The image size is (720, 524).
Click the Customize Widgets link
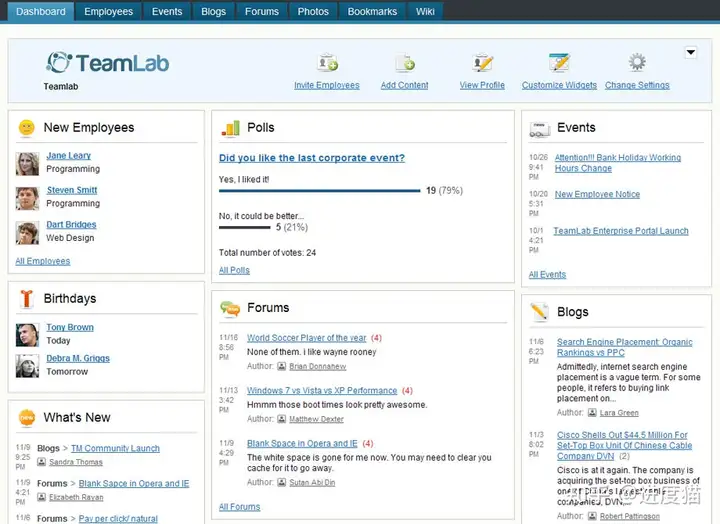(559, 85)
